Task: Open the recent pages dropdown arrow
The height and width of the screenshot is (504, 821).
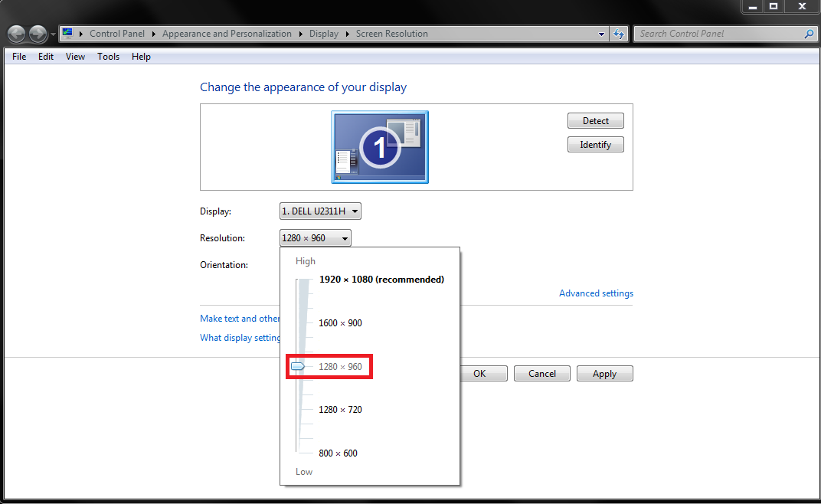Action: pyautogui.click(x=53, y=34)
